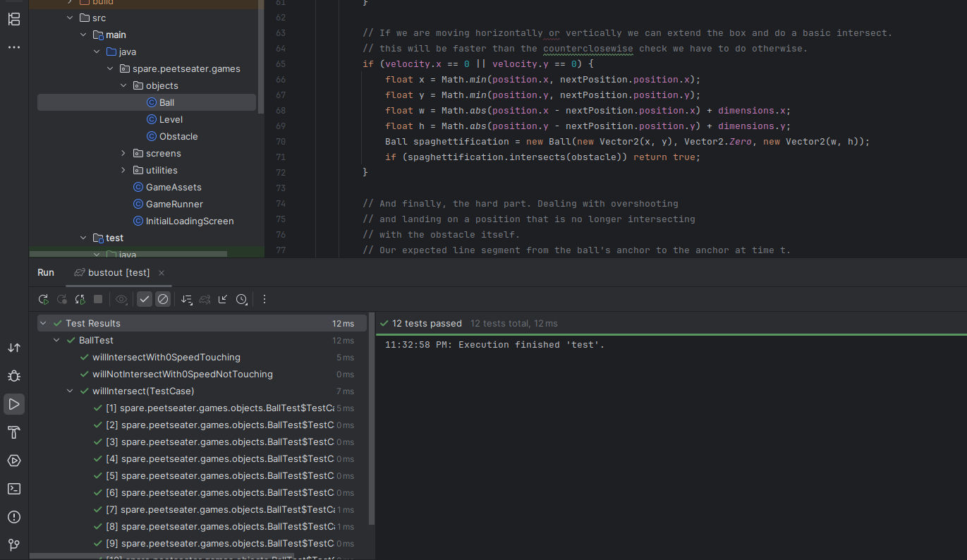Open the sort tests dropdown
967x560 pixels.
pyautogui.click(x=187, y=300)
